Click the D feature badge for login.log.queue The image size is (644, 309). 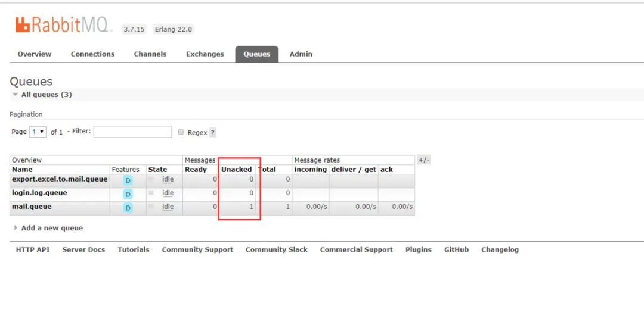pos(128,194)
